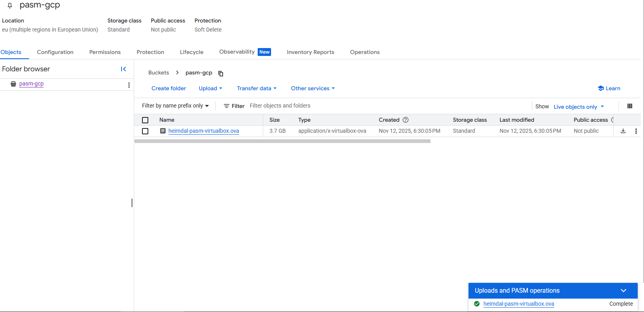Viewport: 644px width, 312px height.
Task: Open more options for pasm-gcp folder
Action: (129, 85)
